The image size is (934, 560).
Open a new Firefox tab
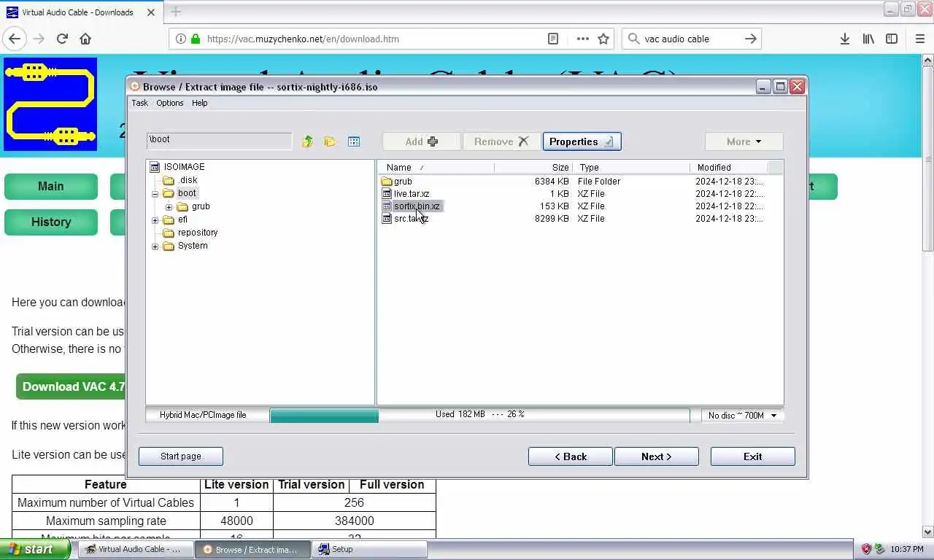[176, 12]
